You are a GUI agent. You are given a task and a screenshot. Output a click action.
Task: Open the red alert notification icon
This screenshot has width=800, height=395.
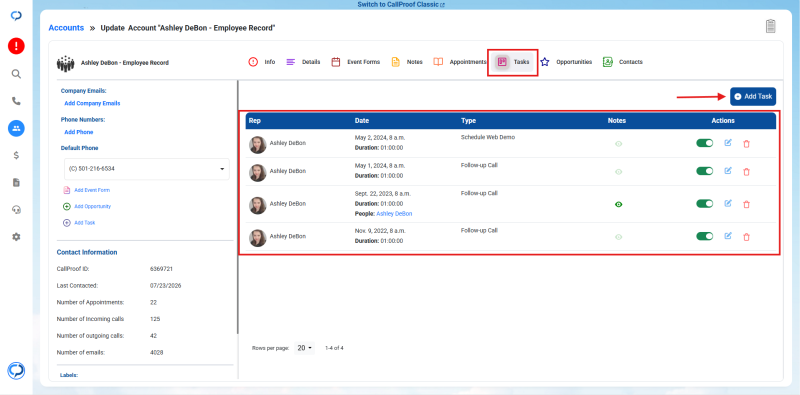coord(16,46)
